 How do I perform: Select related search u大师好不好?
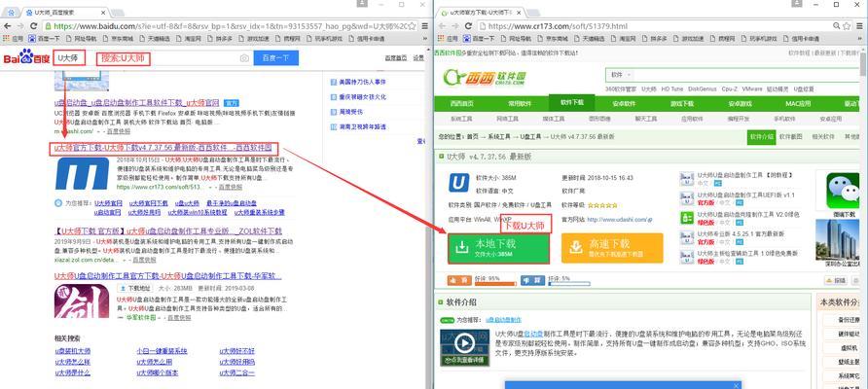click(236, 351)
